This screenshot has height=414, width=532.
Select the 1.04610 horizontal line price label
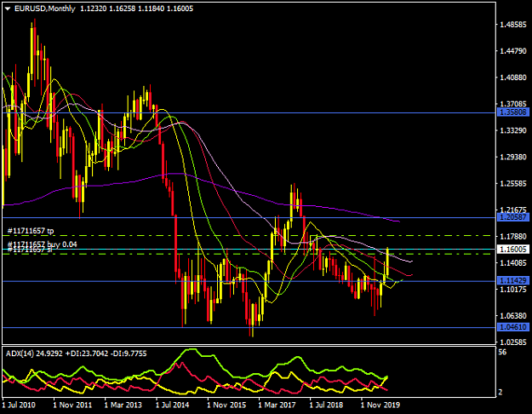pos(513,327)
